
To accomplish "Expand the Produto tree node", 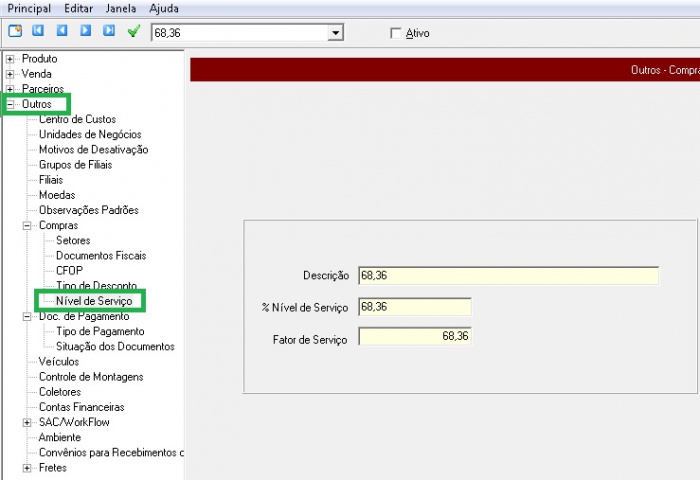I will coord(10,59).
